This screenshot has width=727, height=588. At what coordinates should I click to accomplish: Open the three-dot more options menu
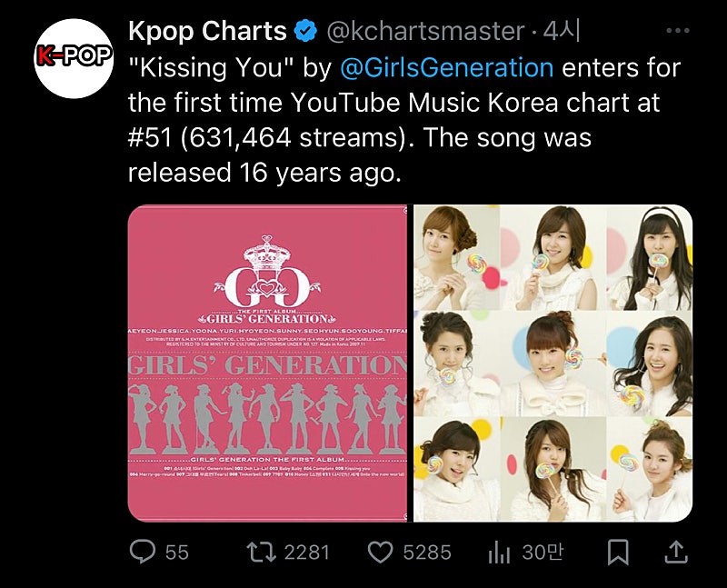click(678, 31)
